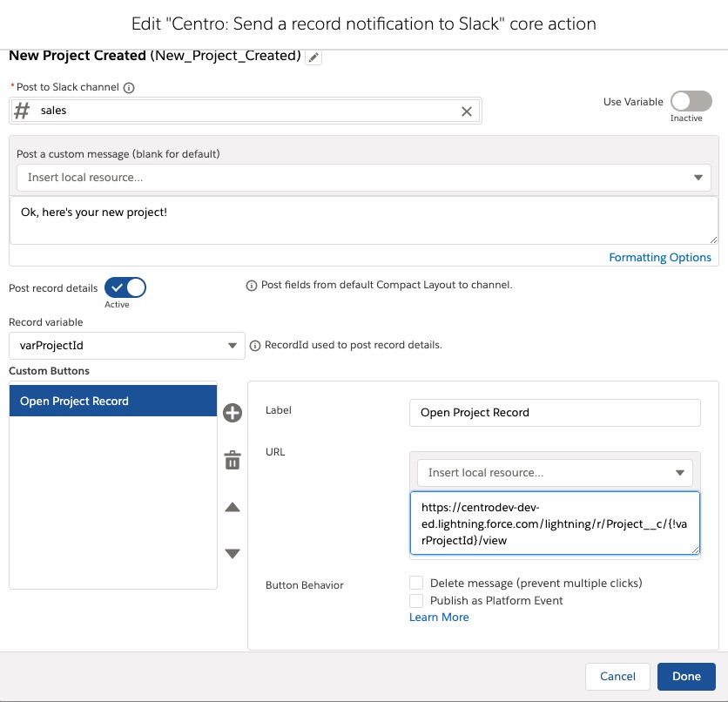Viewport: 728px width, 702px height.
Task: Focus the sales Slack channel field
Action: (246, 111)
